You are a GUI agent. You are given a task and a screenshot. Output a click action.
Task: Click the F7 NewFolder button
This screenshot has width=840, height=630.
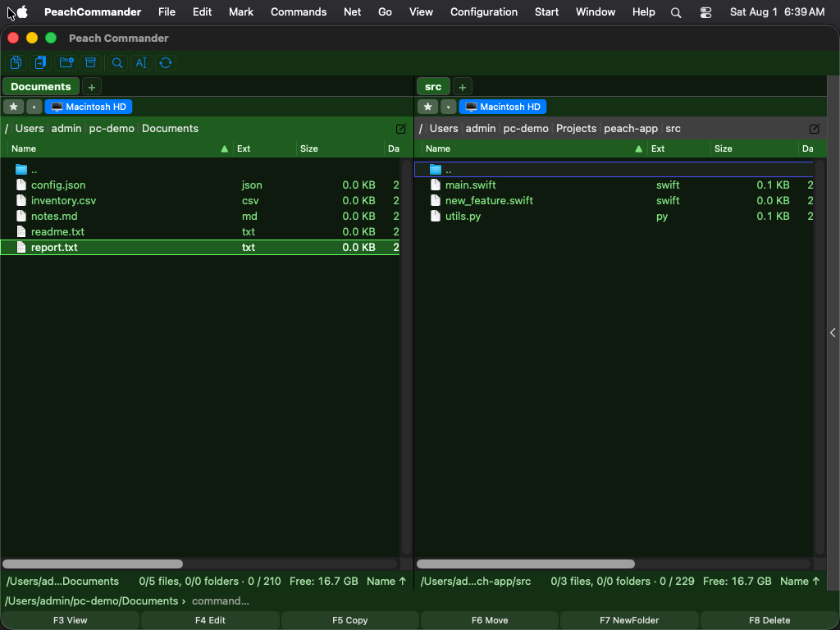(629, 620)
